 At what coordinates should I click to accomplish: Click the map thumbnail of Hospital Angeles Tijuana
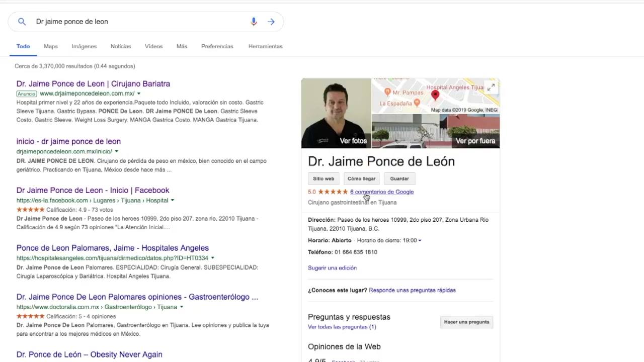point(436,96)
